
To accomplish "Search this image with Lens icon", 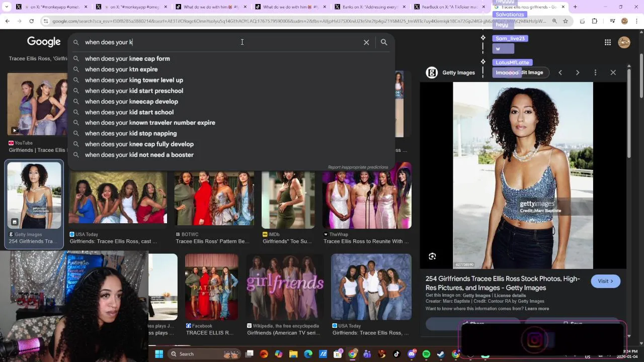I will 432,256.
